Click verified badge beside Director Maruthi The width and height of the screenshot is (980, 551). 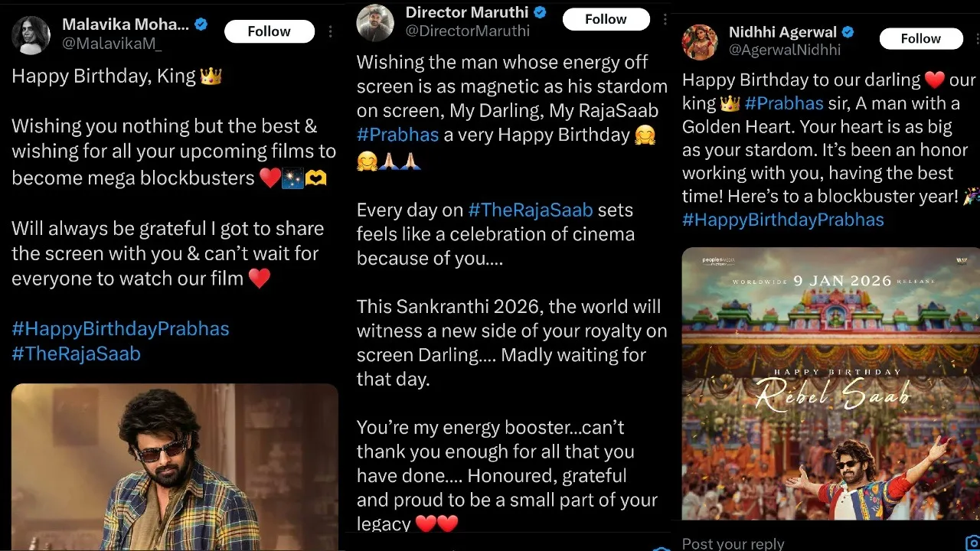(541, 12)
